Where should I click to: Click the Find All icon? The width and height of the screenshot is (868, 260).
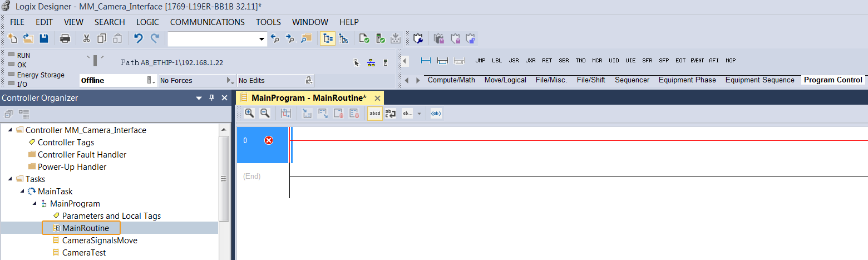tap(306, 38)
